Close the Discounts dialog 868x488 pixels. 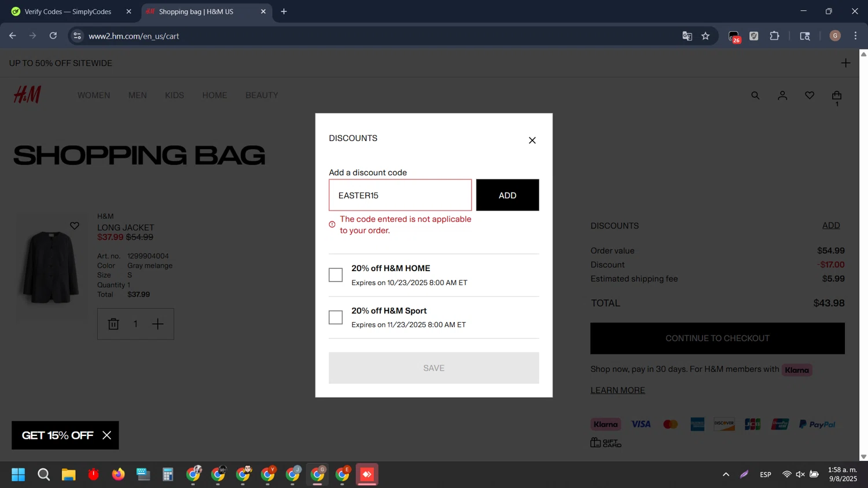[x=532, y=141]
